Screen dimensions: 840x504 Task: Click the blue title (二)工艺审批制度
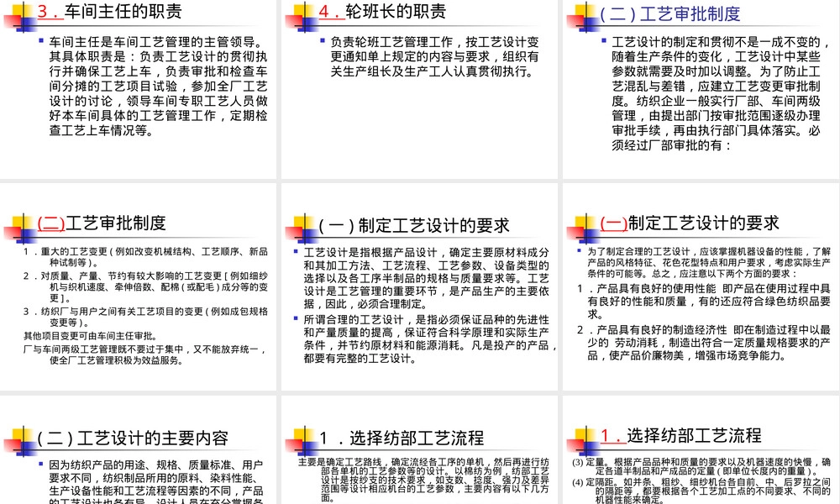click(x=669, y=13)
